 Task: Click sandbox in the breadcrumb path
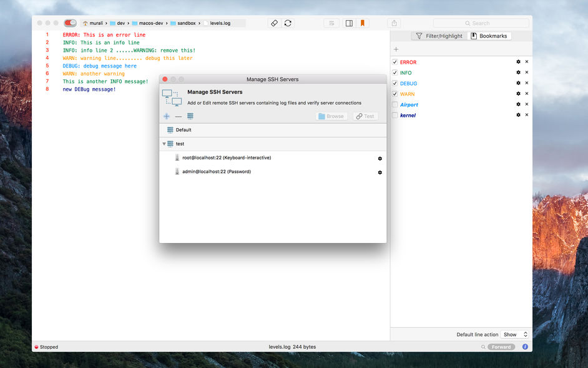coord(185,22)
